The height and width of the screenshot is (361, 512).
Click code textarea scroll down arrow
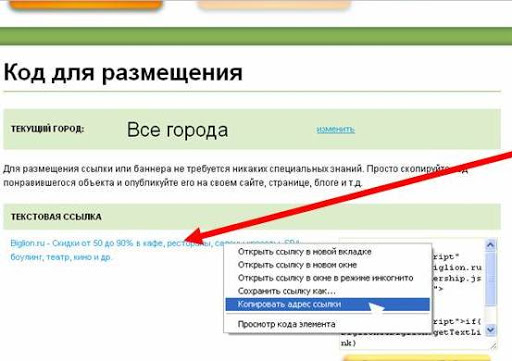(490, 330)
